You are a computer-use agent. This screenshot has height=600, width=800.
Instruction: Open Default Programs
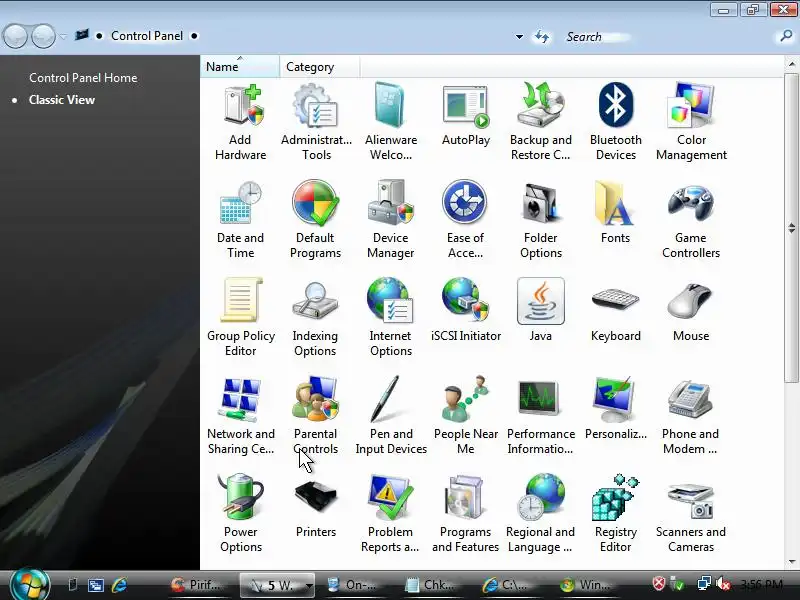click(x=315, y=220)
